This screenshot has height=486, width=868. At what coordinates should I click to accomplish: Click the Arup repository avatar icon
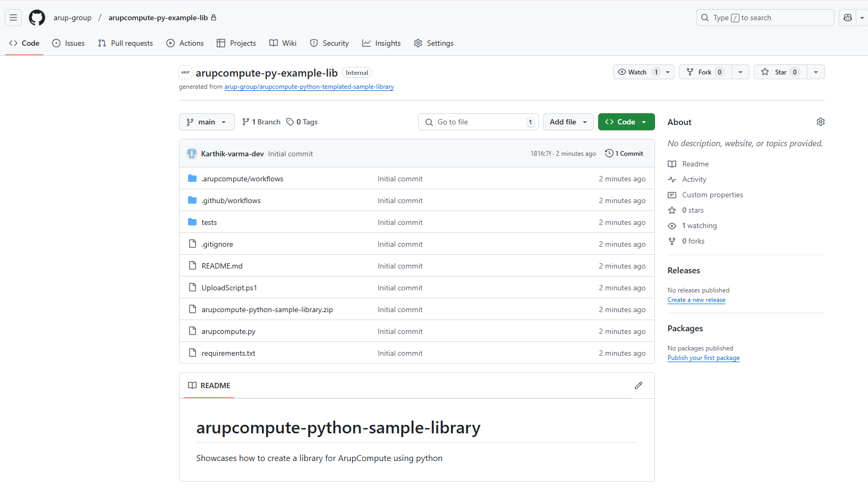pos(185,72)
